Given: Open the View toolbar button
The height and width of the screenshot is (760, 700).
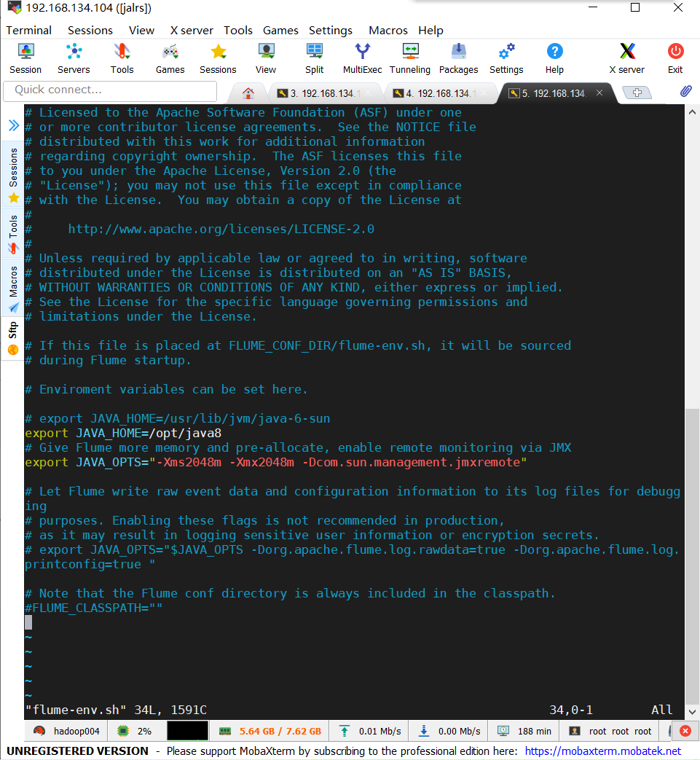Looking at the screenshot, I should pos(266,58).
